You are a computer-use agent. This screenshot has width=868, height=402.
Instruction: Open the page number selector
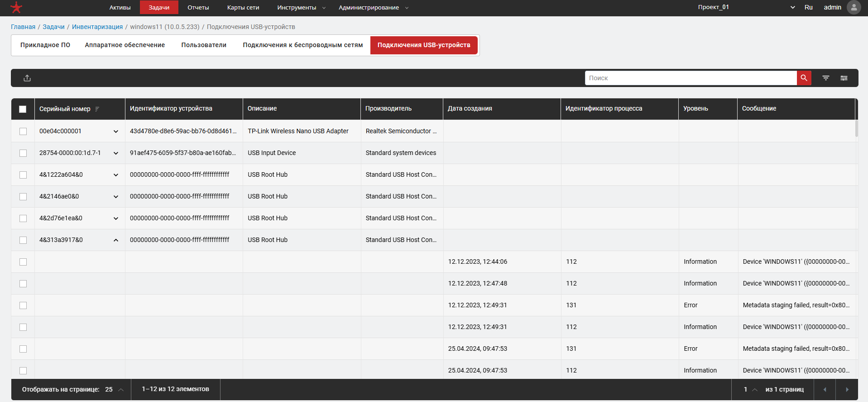pyautogui.click(x=750, y=389)
